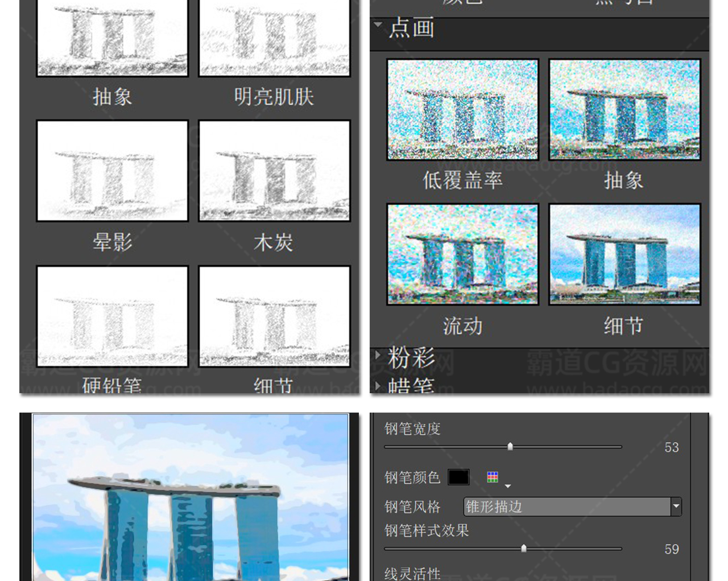Open the 钢笔风格 dropdown showing 锥形描边
728x581 pixels.
click(572, 506)
